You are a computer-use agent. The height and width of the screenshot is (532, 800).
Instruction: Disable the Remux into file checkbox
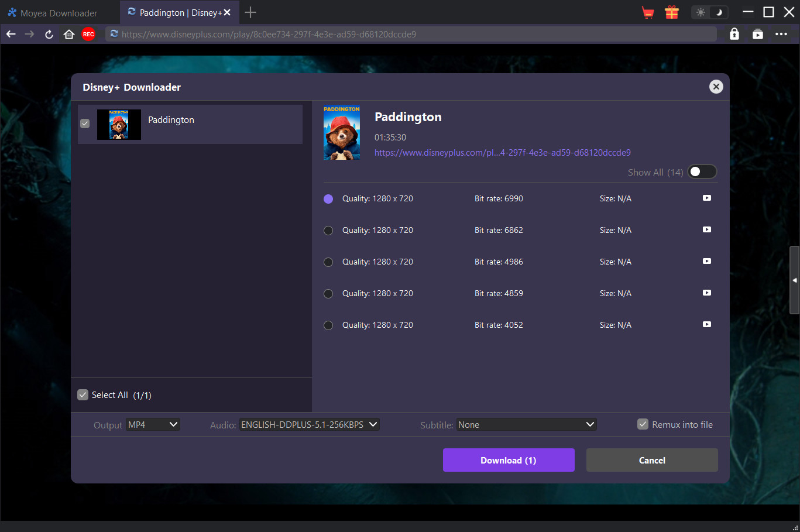click(643, 425)
